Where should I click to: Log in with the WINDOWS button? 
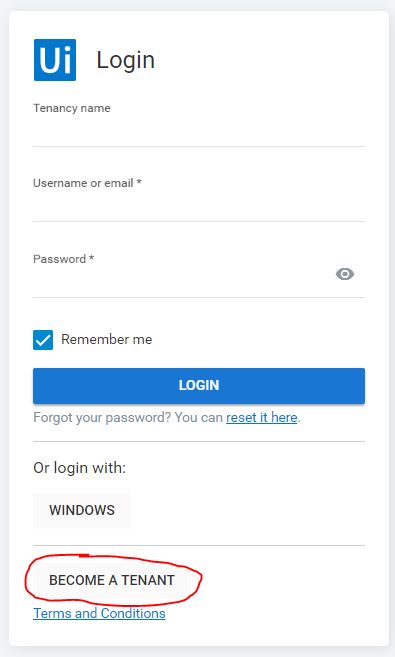pyautogui.click(x=82, y=510)
